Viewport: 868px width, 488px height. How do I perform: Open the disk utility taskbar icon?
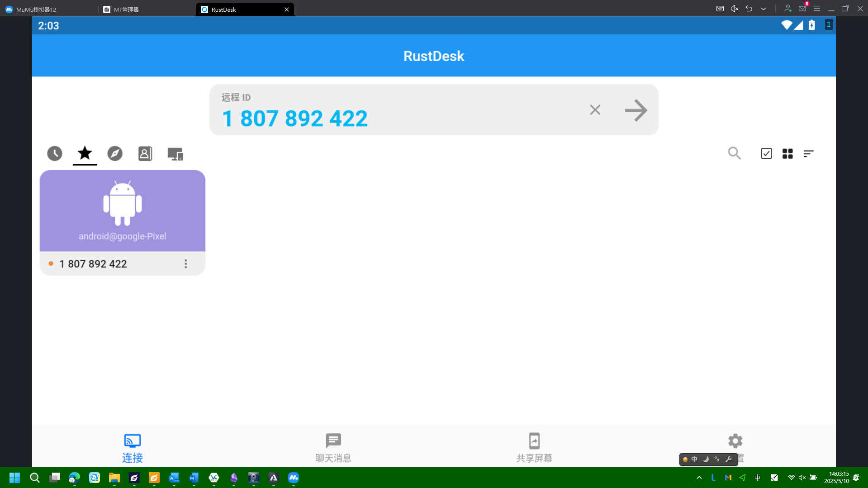point(254,478)
